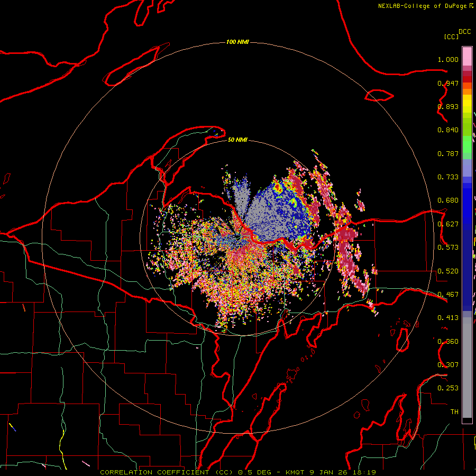Select the light pink segment of the color bar
Image resolution: width=476 pixels, height=476 pixels.
click(467, 57)
